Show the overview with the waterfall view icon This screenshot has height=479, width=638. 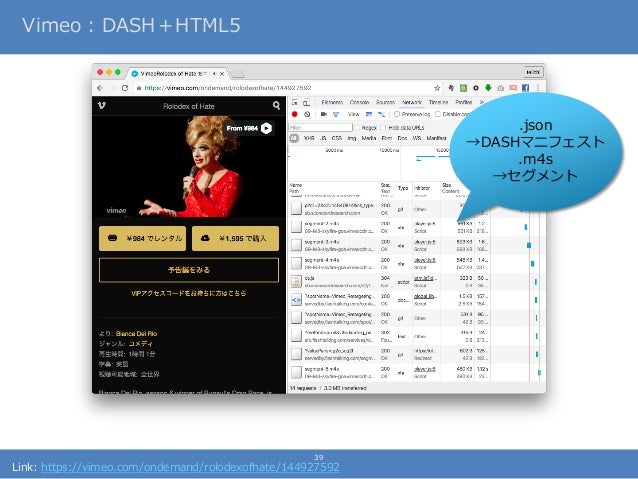(x=381, y=114)
